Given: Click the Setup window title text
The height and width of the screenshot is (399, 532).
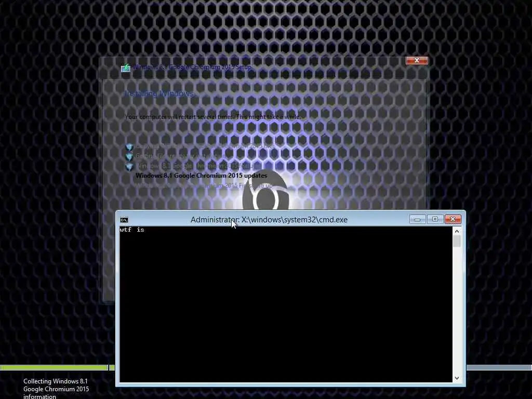Looking at the screenshot, I should [192, 67].
